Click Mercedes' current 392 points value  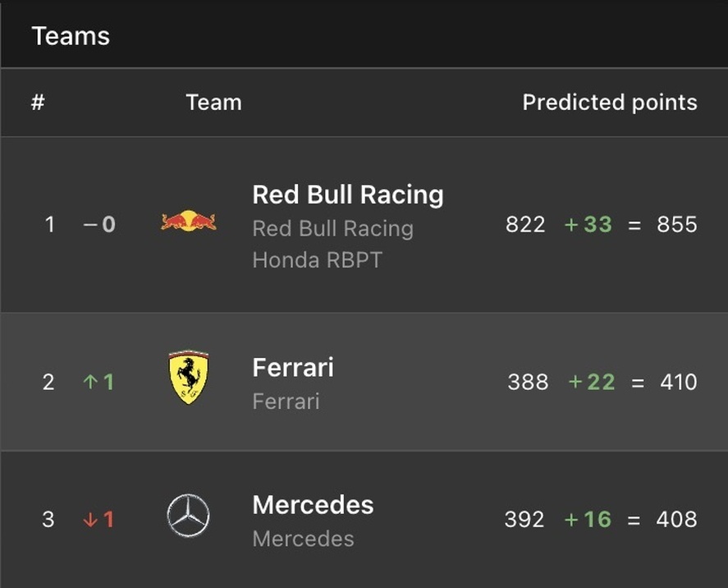click(524, 519)
